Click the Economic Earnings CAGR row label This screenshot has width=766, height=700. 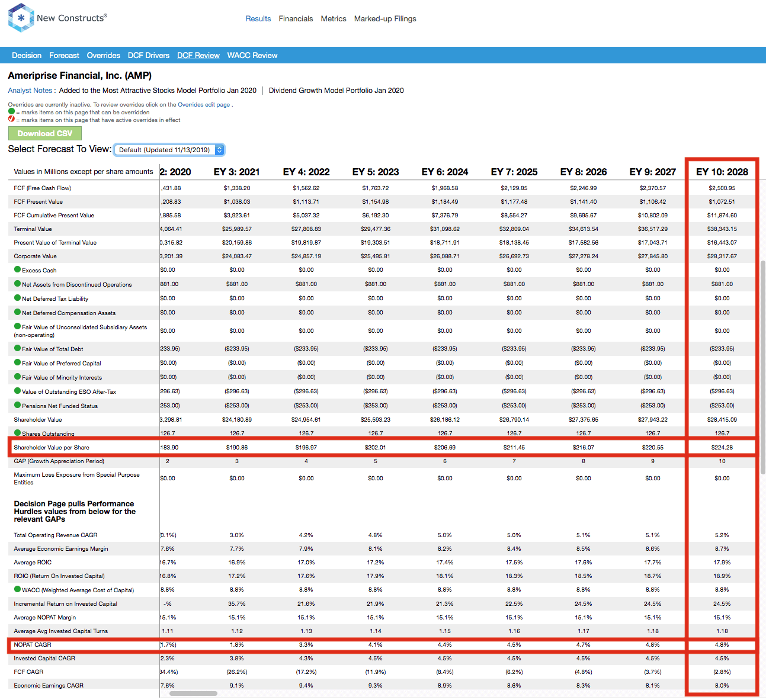(49, 685)
